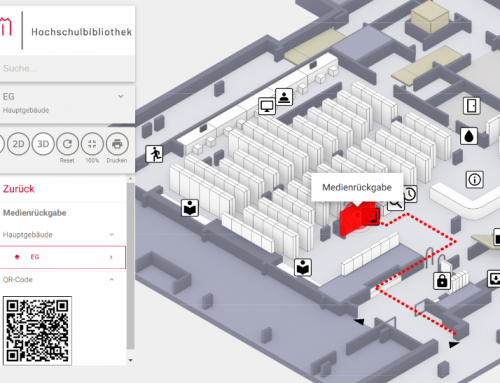Click the left reading area icon
500x383 pixels.
click(190, 208)
